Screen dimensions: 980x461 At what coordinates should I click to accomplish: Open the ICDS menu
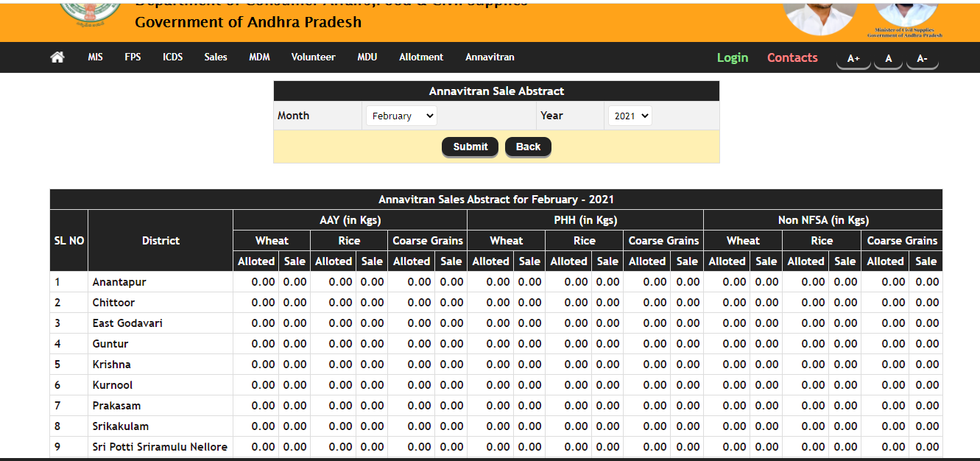tap(173, 57)
